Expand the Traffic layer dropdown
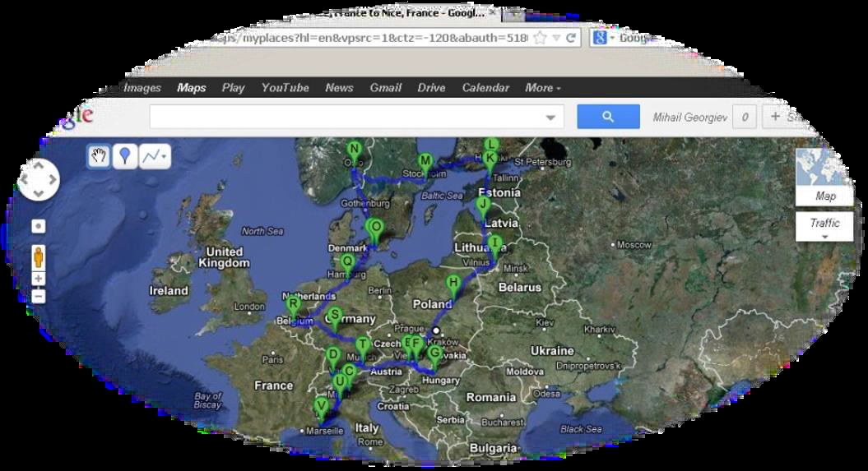868x471 pixels. point(824,228)
